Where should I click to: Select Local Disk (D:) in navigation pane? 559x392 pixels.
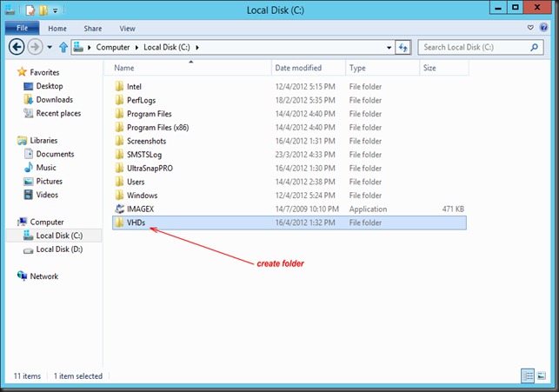(59, 249)
